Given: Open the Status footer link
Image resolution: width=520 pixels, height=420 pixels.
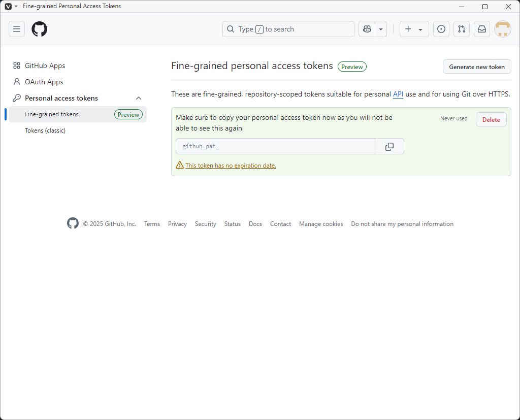Looking at the screenshot, I should (232, 224).
